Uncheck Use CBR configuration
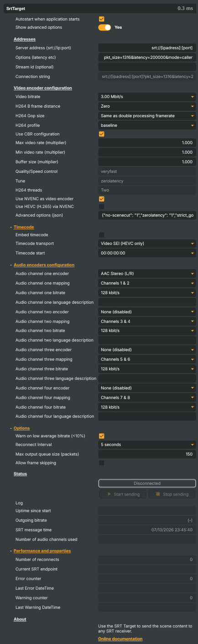This screenshot has height=644, width=198. pos(102,134)
